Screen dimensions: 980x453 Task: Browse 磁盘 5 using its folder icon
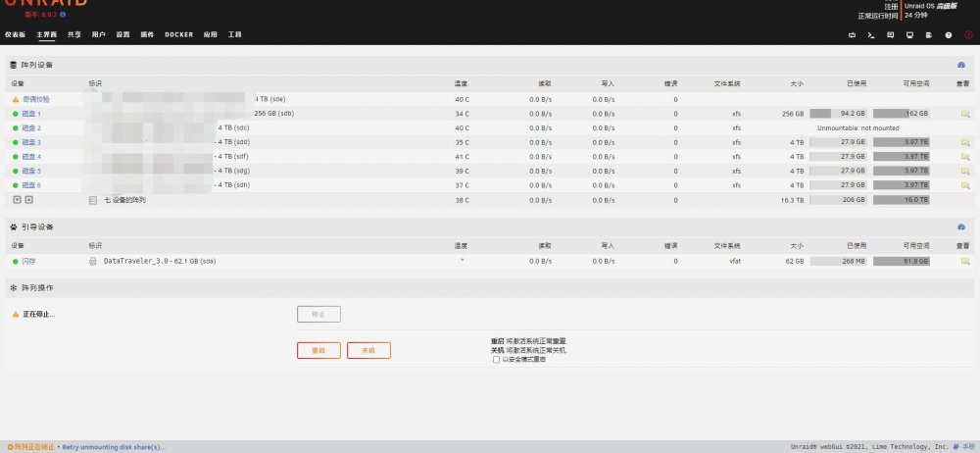[965, 171]
